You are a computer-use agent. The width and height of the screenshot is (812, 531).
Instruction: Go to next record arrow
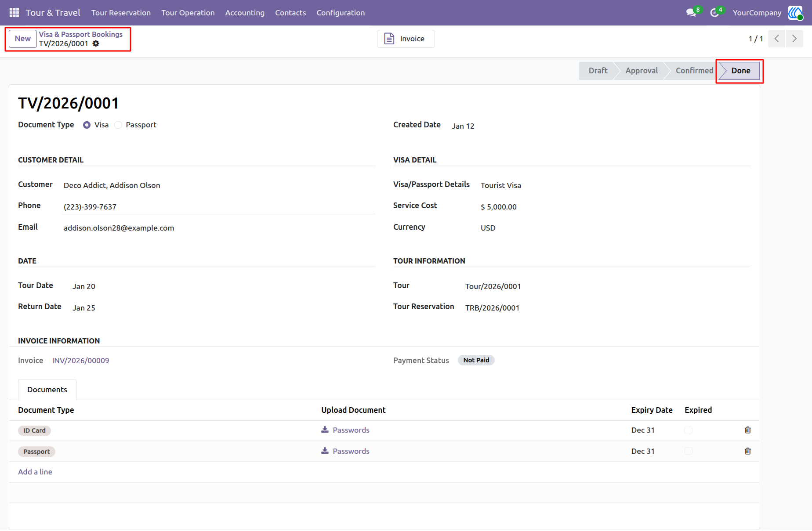coord(794,39)
